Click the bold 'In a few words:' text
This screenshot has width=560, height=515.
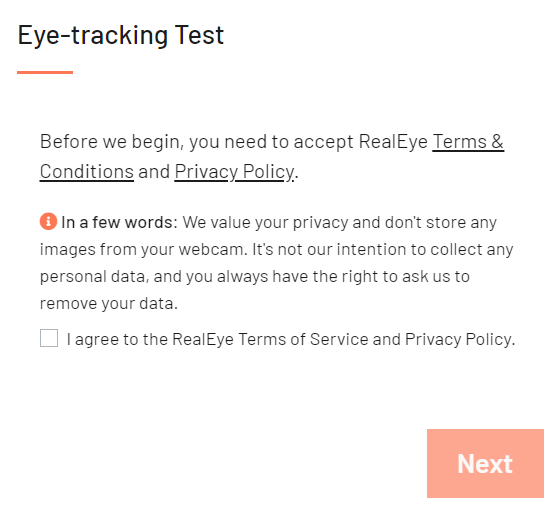coord(119,222)
